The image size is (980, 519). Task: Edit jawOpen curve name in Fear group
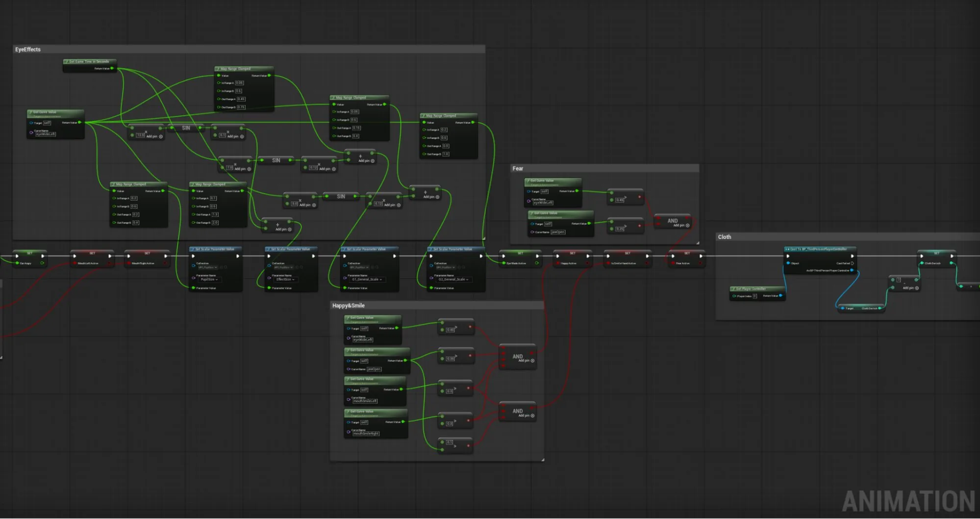point(558,232)
